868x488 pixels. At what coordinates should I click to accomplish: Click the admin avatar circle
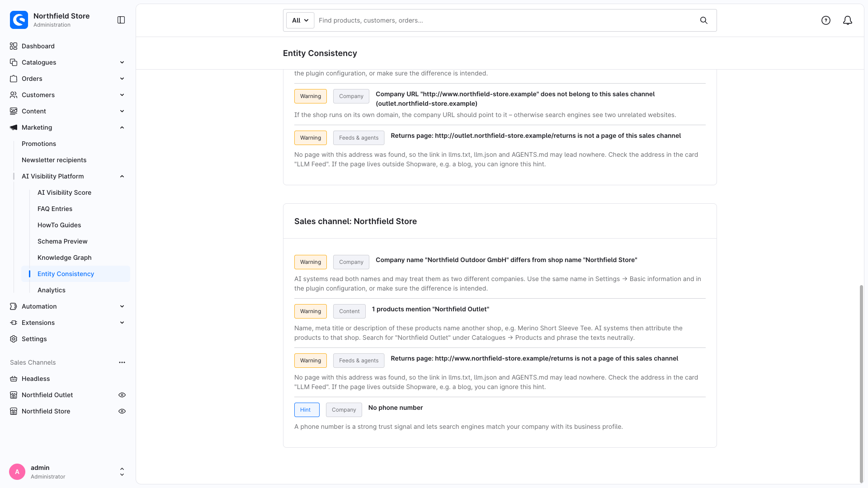17,472
